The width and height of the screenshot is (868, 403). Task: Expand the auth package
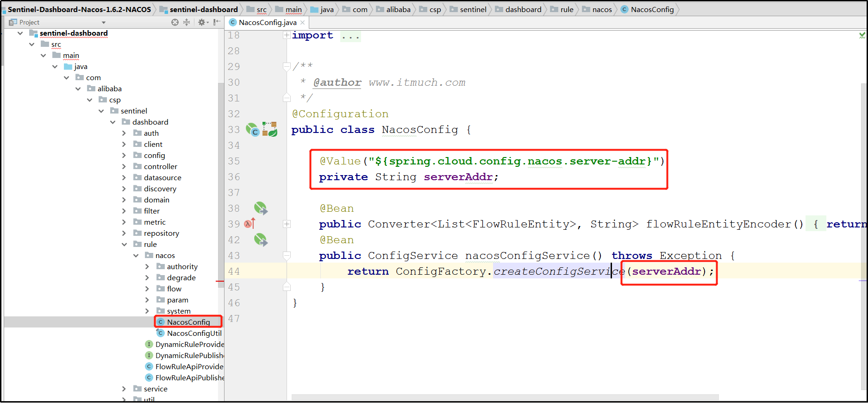[x=124, y=133]
